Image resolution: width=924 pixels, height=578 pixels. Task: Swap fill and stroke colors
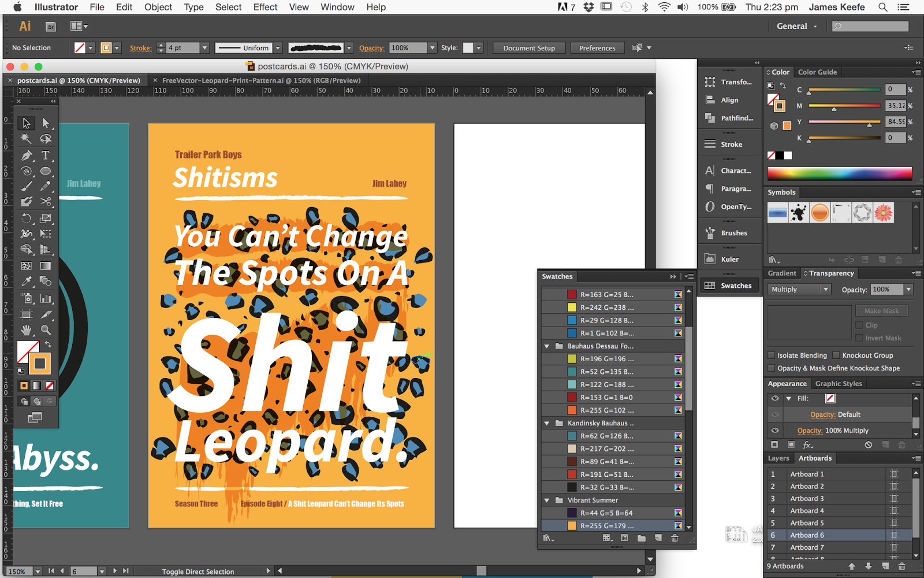(49, 344)
